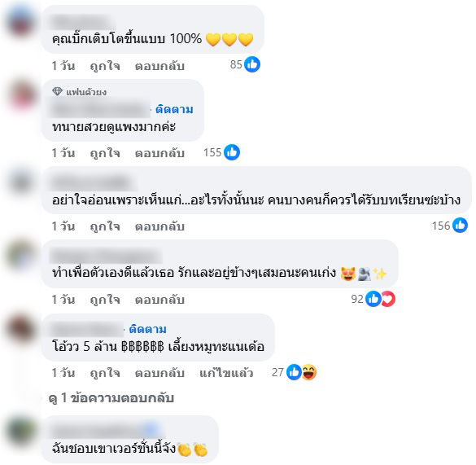The width and height of the screenshot is (476, 465).
Task: Click the laughing haha reaction icon beside 27
Action: tap(309, 372)
